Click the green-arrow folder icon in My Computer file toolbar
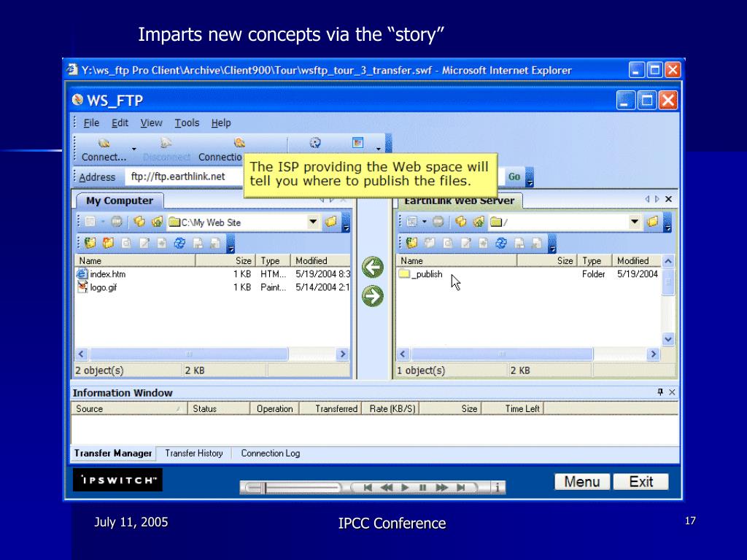The image size is (747, 560). tap(90, 243)
